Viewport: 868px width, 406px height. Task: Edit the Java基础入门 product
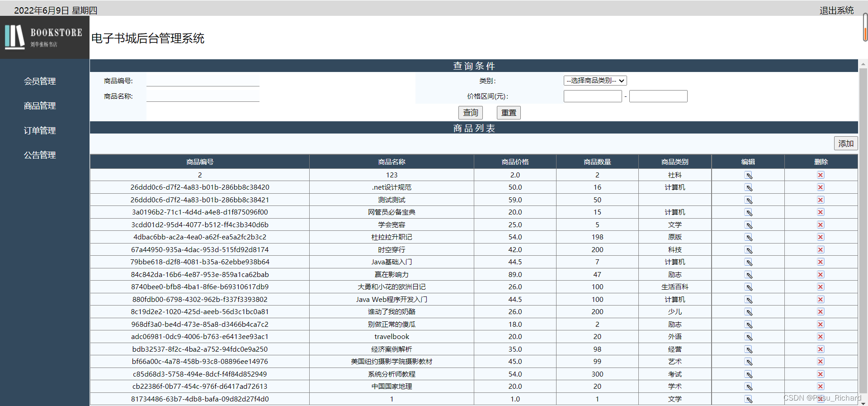pos(749,262)
